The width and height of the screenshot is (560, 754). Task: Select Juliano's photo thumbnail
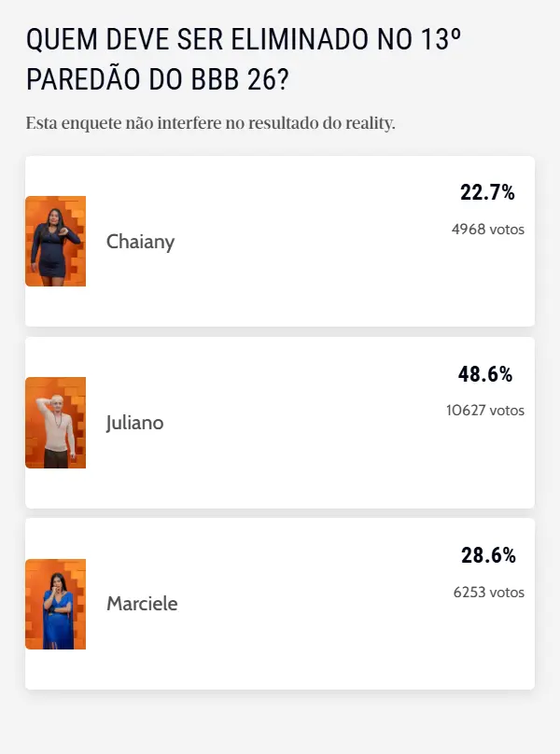(55, 422)
